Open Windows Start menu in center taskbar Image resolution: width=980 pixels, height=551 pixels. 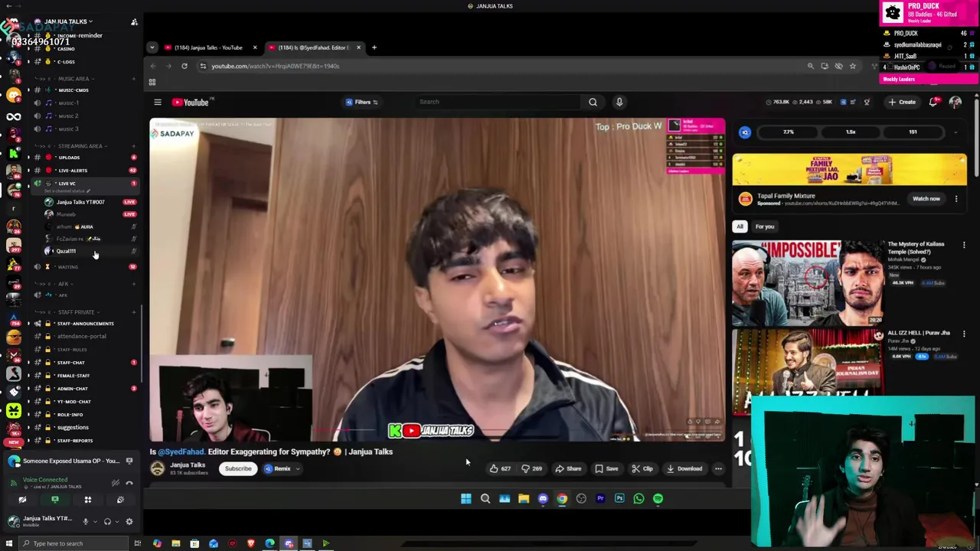pos(465,499)
